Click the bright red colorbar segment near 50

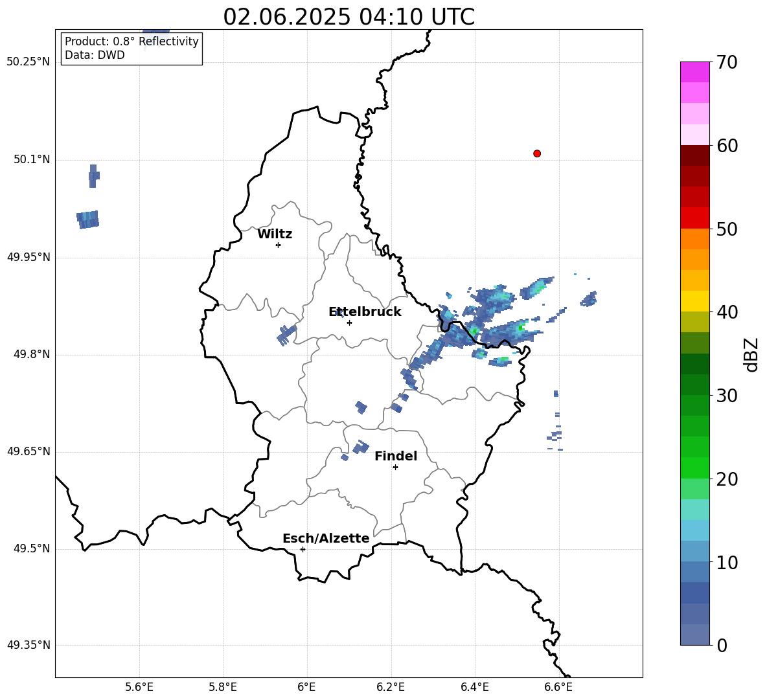[x=694, y=218]
